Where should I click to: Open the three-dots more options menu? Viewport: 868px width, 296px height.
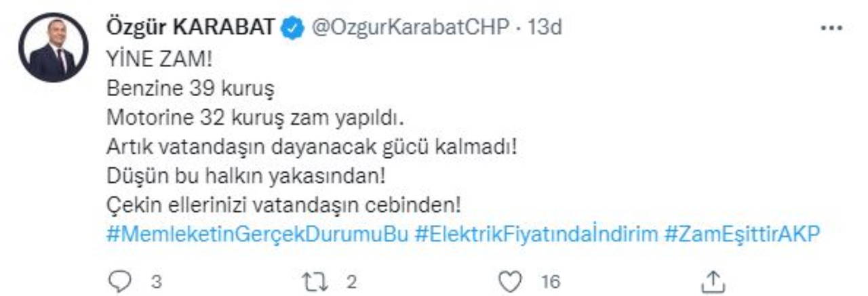(831, 29)
